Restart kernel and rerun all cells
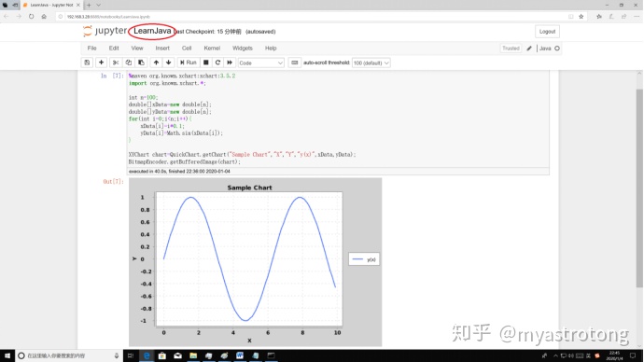The height and width of the screenshot is (362, 644). (230, 63)
